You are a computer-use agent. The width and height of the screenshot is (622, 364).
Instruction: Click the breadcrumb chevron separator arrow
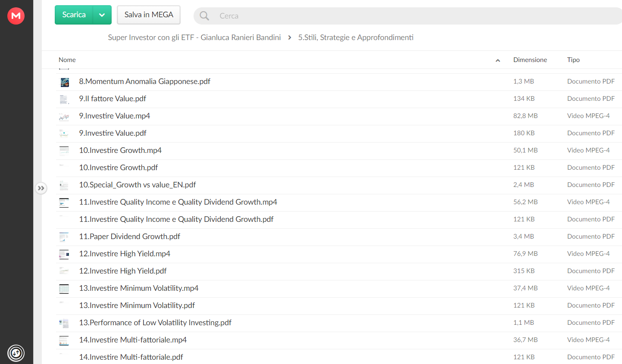[290, 38]
